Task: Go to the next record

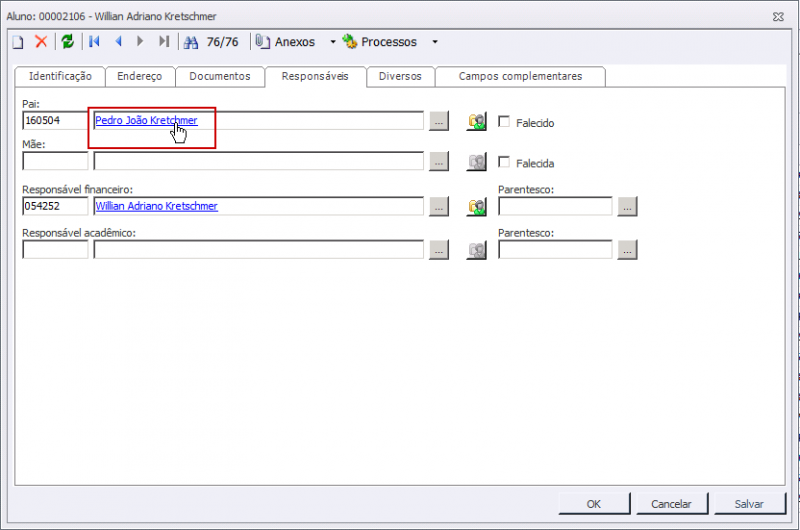Action: click(140, 42)
